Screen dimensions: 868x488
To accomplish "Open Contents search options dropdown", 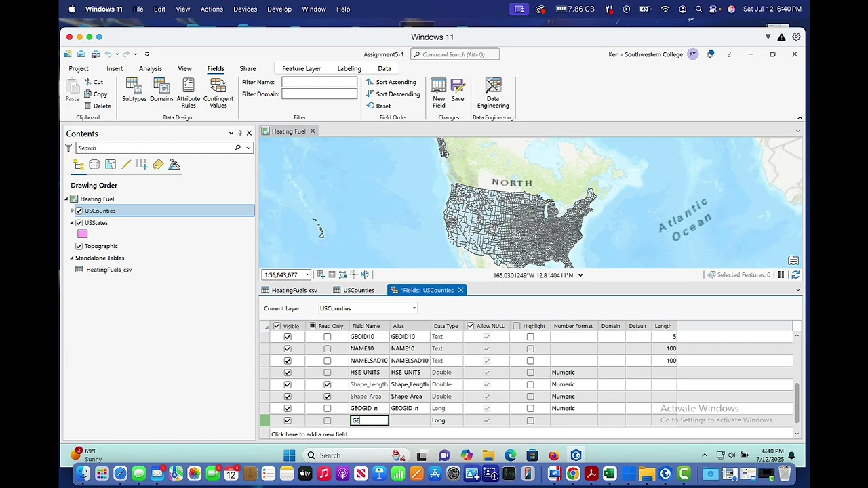I will [248, 148].
